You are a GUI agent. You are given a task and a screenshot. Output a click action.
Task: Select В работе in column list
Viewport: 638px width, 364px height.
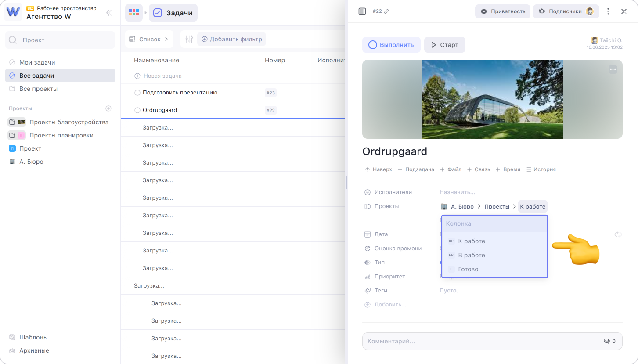[x=495, y=255]
